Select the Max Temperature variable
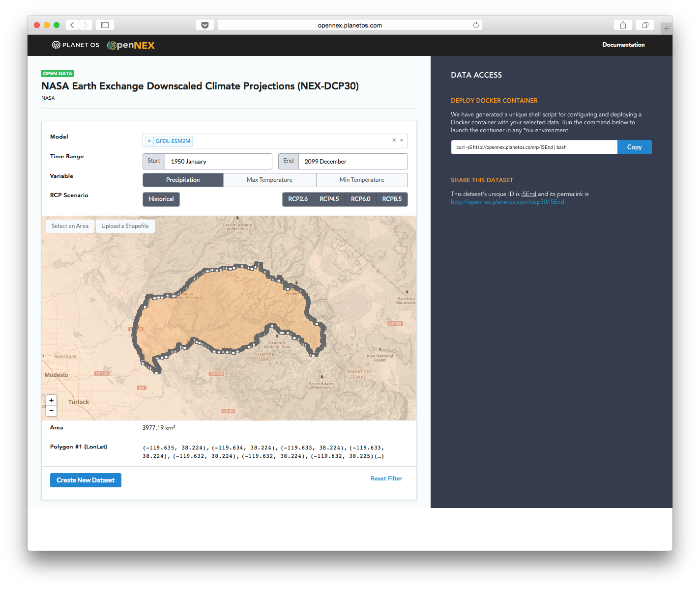The image size is (700, 590). [x=269, y=180]
